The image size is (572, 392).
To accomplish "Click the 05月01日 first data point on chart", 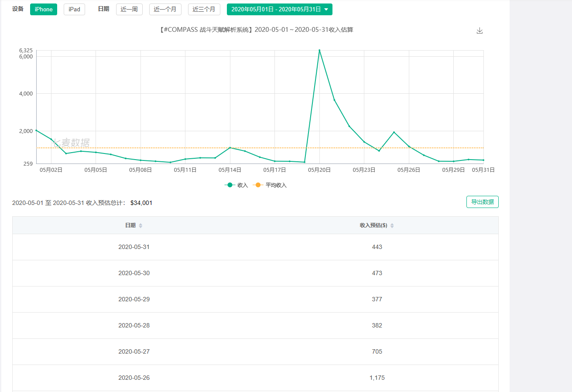I will pyautogui.click(x=37, y=130).
